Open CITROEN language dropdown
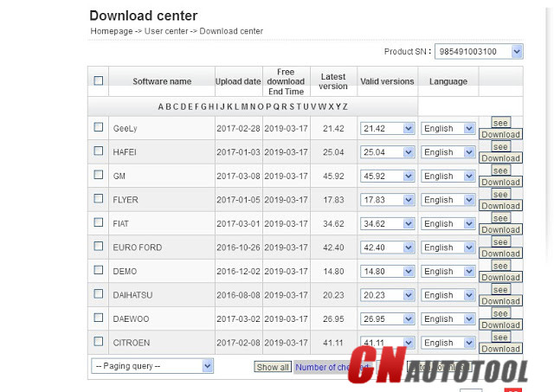The image size is (554, 392). tap(448, 343)
